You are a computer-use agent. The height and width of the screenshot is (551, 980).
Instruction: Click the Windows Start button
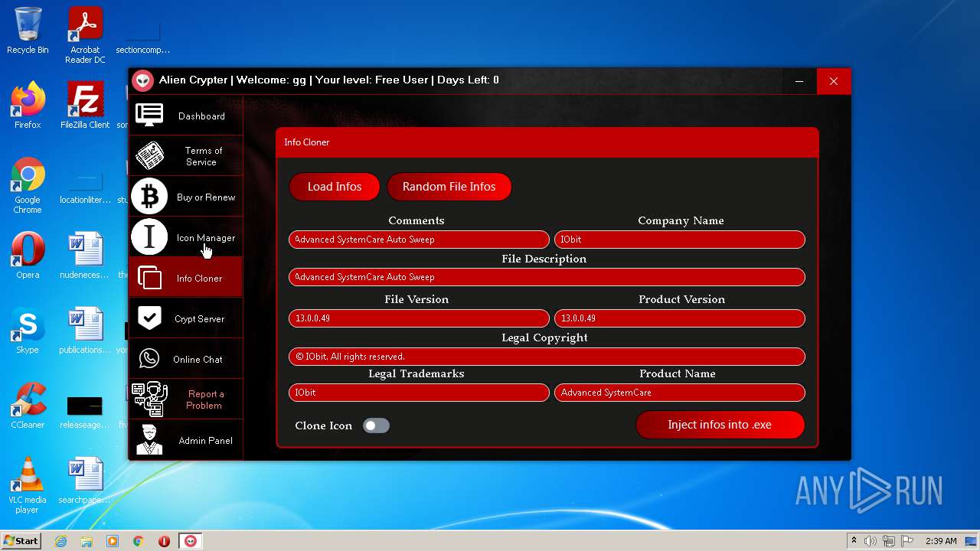coord(21,541)
